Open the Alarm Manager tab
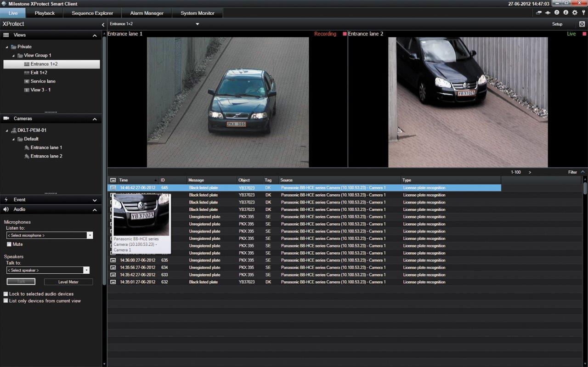This screenshot has height=367, width=588. click(147, 13)
